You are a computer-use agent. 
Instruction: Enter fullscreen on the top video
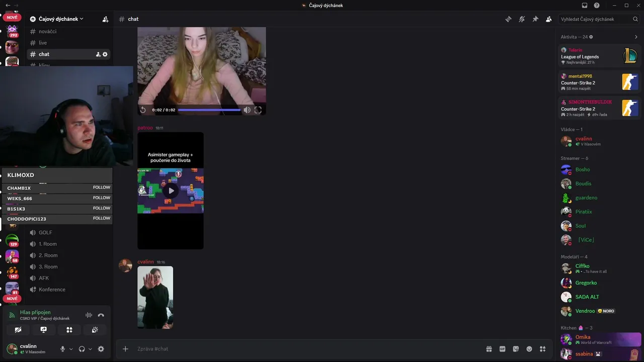coord(258,110)
